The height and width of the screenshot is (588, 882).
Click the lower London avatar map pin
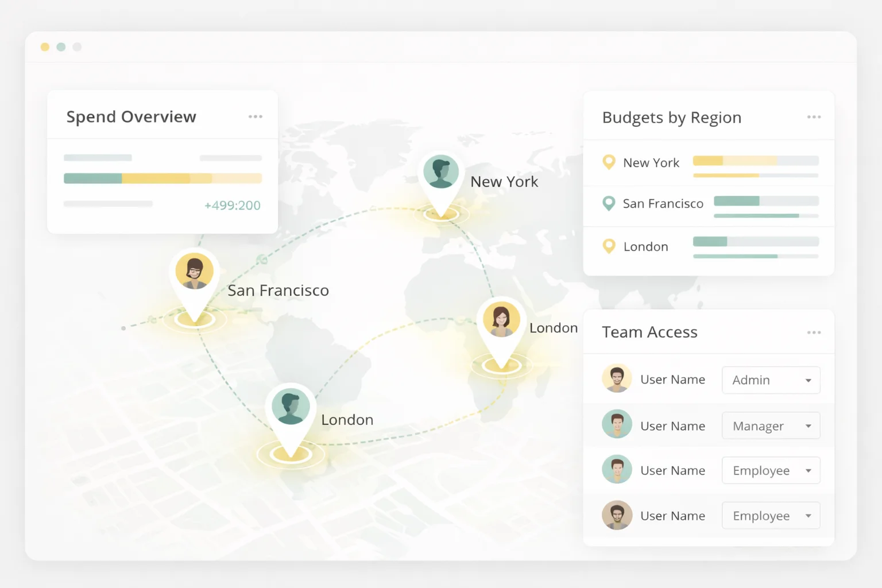pos(290,406)
